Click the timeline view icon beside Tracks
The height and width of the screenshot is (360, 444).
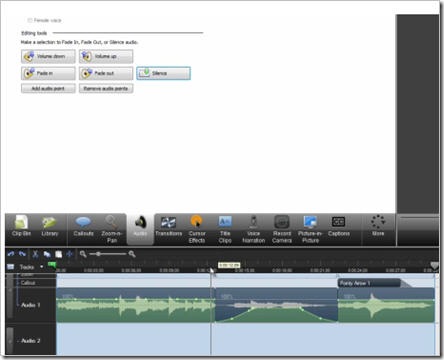point(10,267)
